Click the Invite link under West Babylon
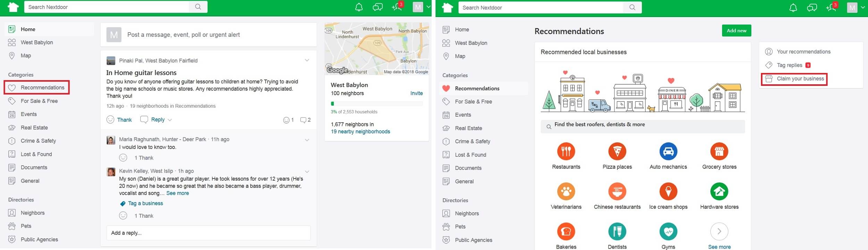868x250 pixels. tap(416, 93)
